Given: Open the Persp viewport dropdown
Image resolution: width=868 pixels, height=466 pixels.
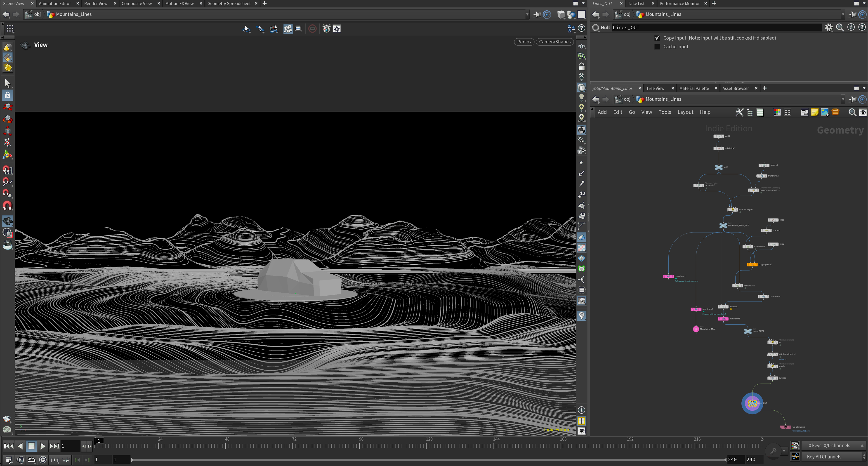Looking at the screenshot, I should 524,42.
